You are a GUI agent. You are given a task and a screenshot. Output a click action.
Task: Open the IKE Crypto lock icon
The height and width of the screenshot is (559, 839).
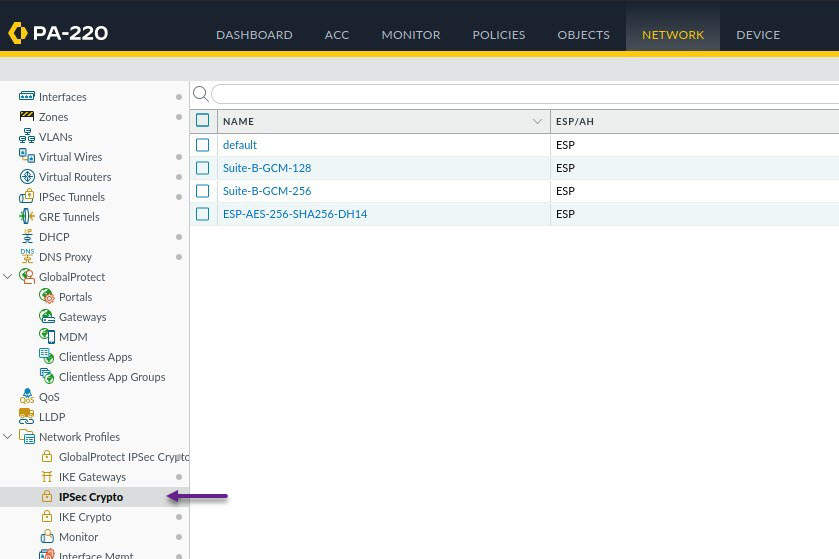(x=47, y=516)
